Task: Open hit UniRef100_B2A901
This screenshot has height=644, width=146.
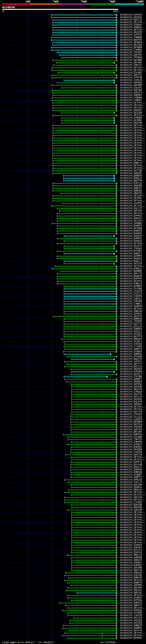Action: tap(131, 241)
